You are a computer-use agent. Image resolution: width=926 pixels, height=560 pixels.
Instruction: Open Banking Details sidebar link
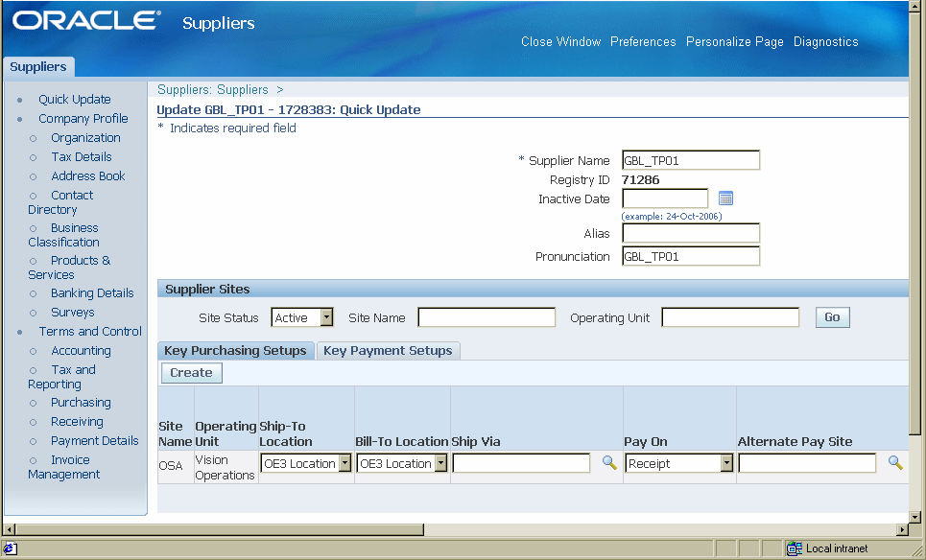pos(92,293)
